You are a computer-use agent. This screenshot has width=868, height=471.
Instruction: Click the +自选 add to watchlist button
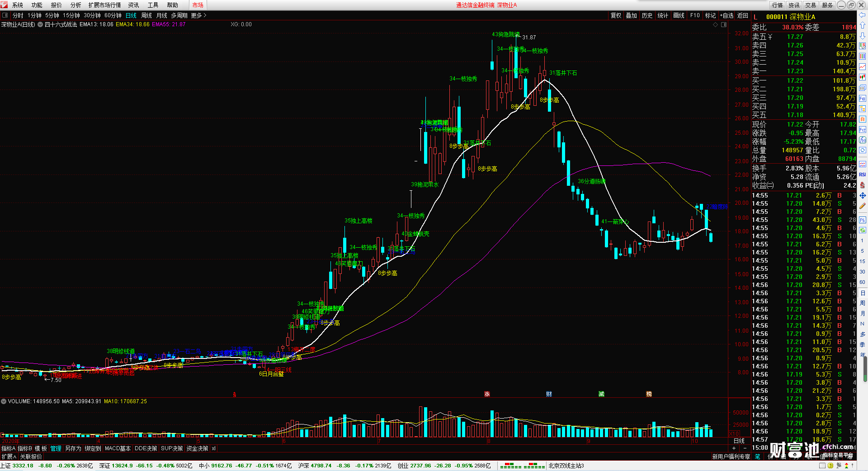[726, 15]
